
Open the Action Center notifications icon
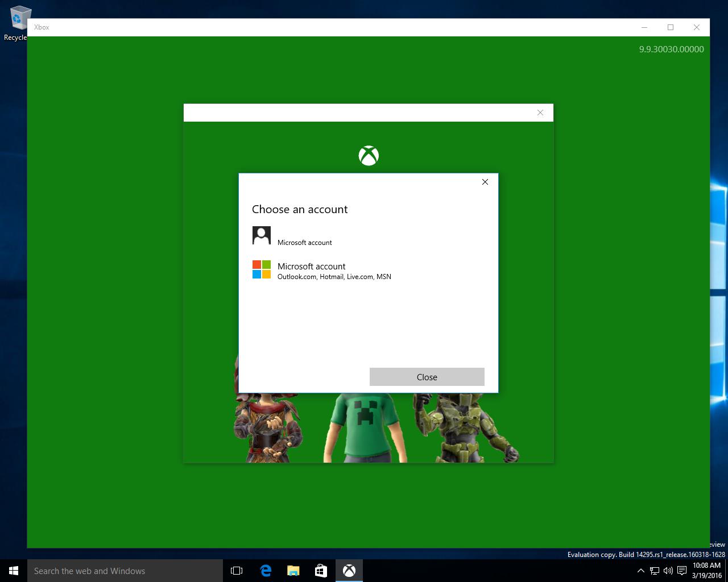click(681, 571)
